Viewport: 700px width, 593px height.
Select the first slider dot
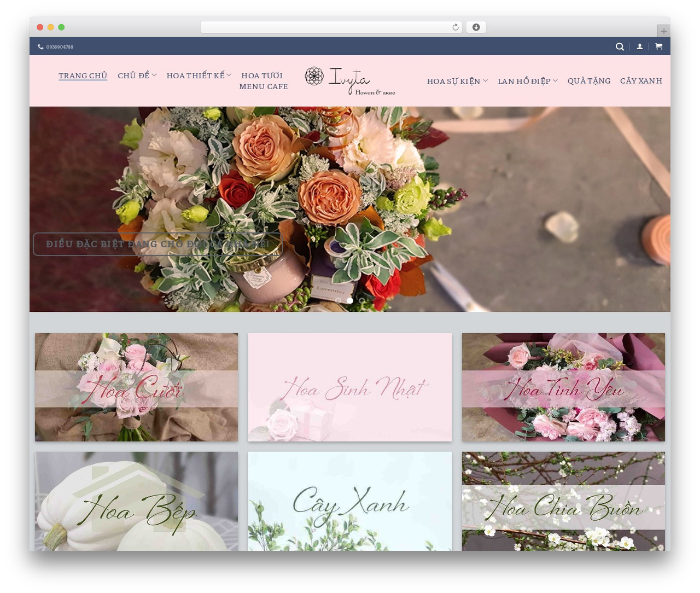click(x=338, y=300)
